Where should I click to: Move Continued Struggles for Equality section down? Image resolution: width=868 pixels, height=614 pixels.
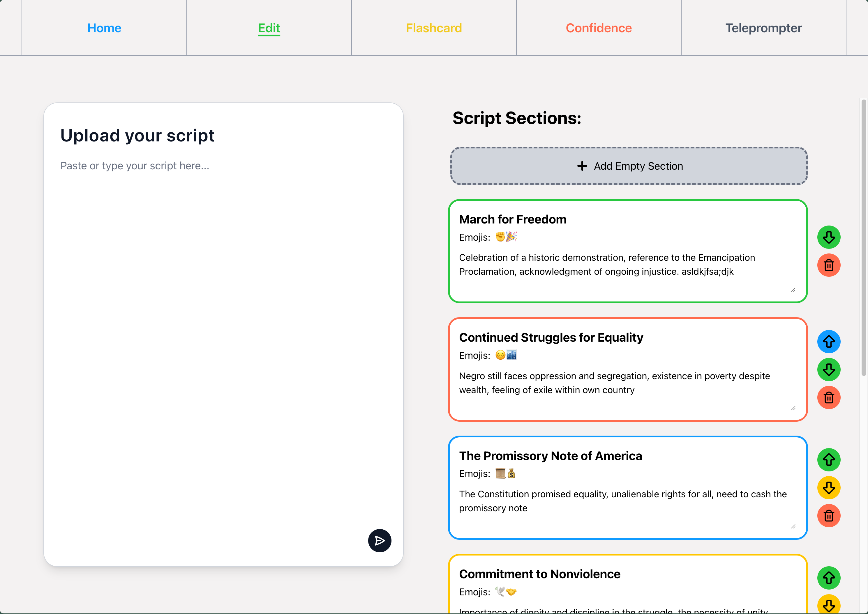828,369
